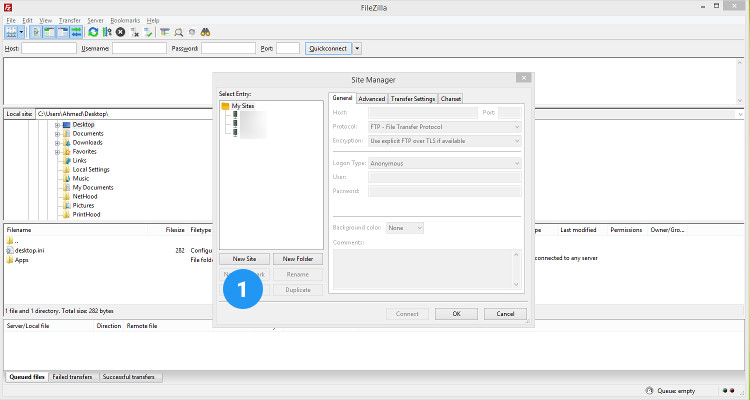Click the Quickconnect Host input field

pyautogui.click(x=49, y=48)
